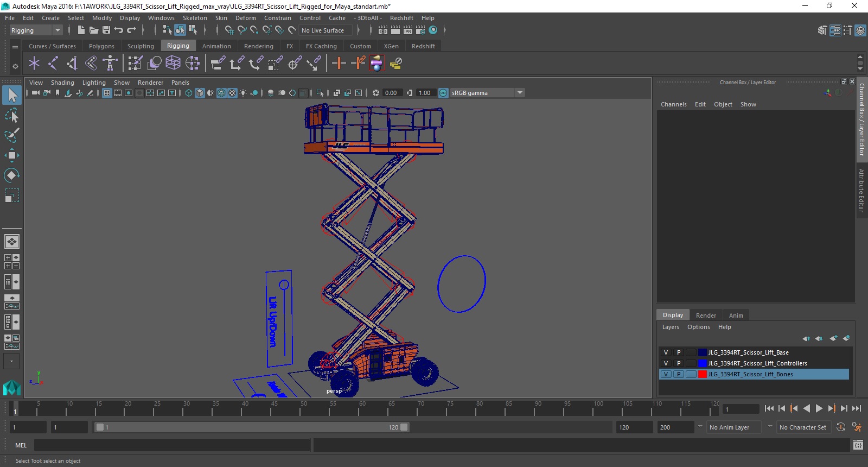Click the time range slider bar
Viewport: 868px width, 467px height.
(x=252, y=427)
